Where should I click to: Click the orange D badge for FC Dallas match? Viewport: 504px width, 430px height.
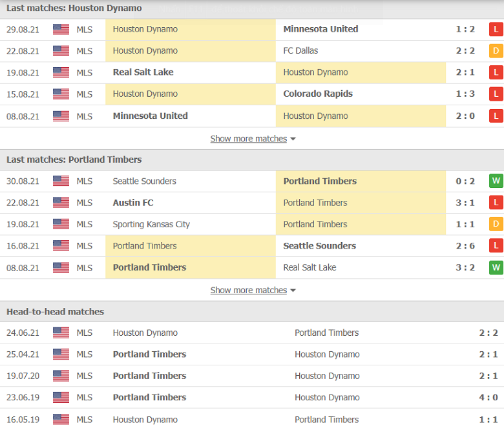point(496,51)
